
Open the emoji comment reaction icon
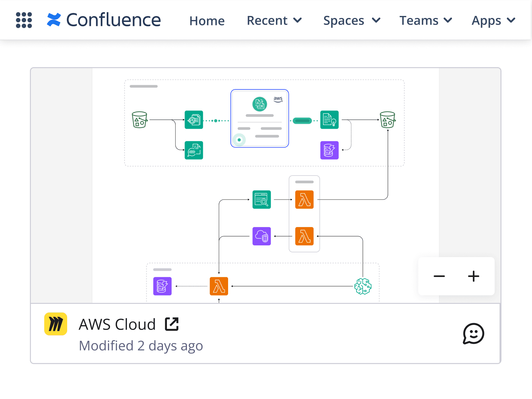pyautogui.click(x=473, y=333)
